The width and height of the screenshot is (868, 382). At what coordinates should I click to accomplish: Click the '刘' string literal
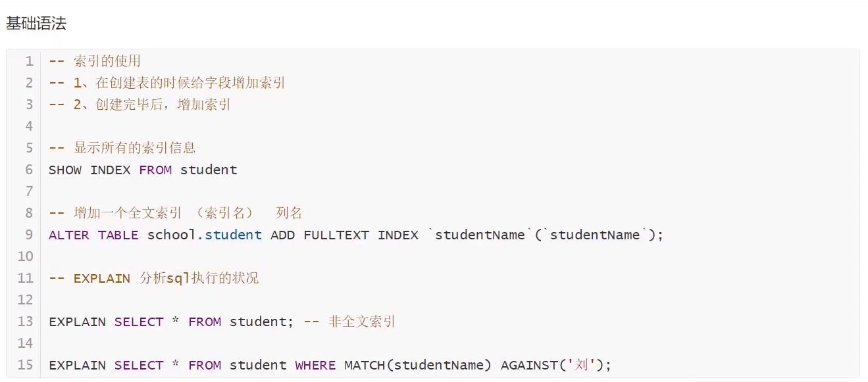(x=581, y=365)
